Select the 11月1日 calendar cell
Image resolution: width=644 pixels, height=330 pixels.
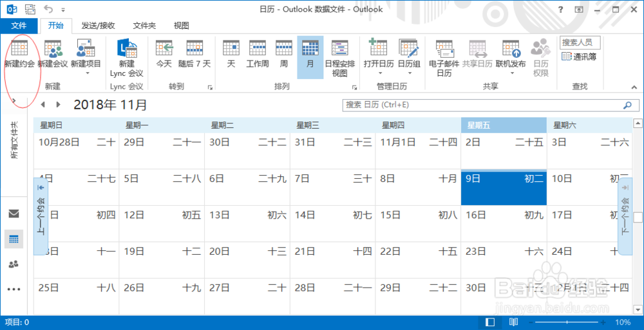click(x=418, y=151)
